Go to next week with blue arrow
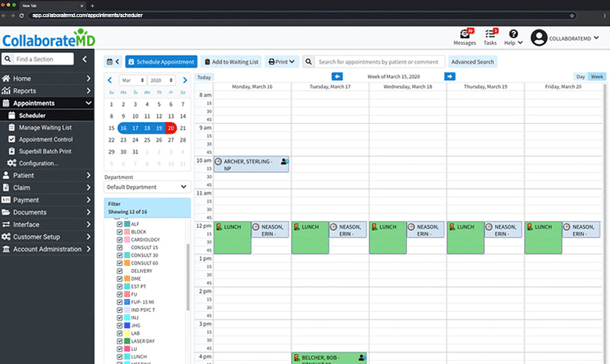 click(450, 76)
